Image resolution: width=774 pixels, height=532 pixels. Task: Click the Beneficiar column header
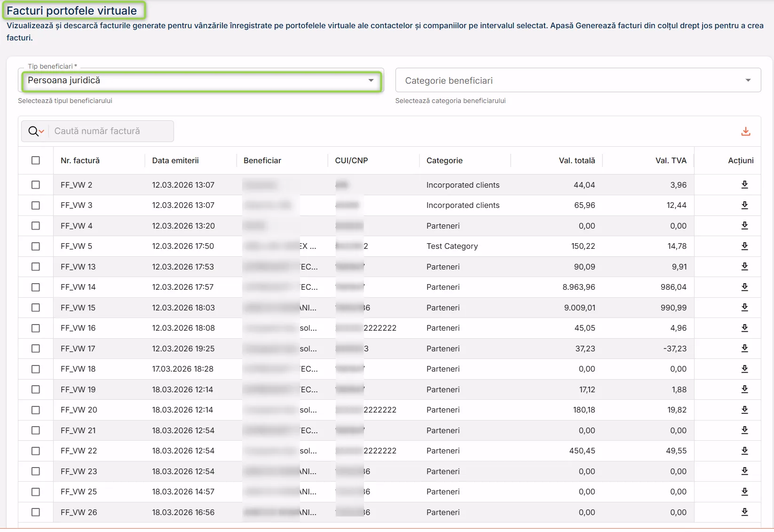262,160
